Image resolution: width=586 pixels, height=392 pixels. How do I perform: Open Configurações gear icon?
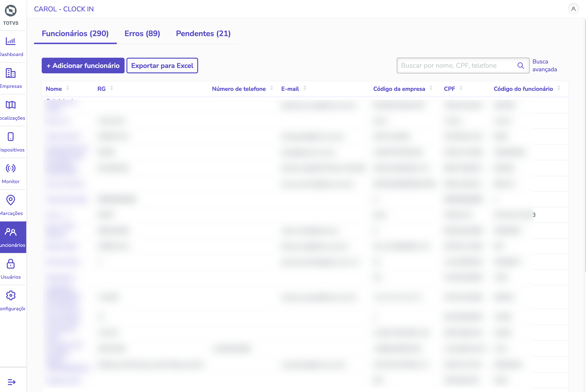point(10,296)
